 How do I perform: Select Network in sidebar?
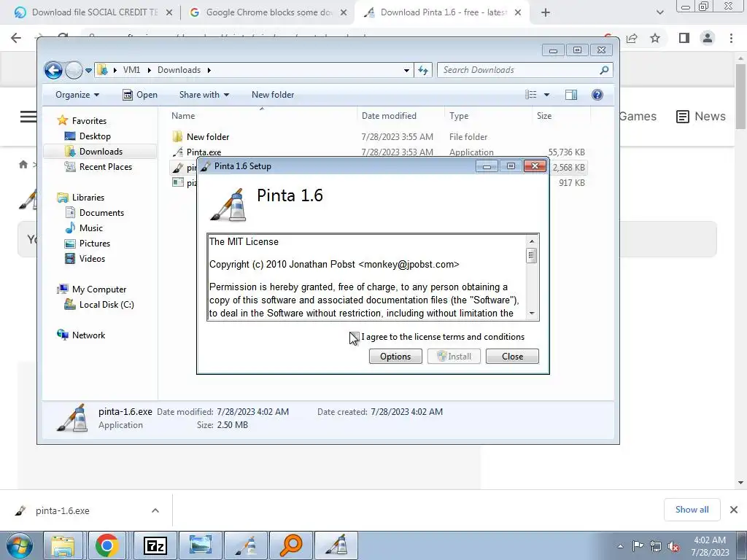coord(88,335)
